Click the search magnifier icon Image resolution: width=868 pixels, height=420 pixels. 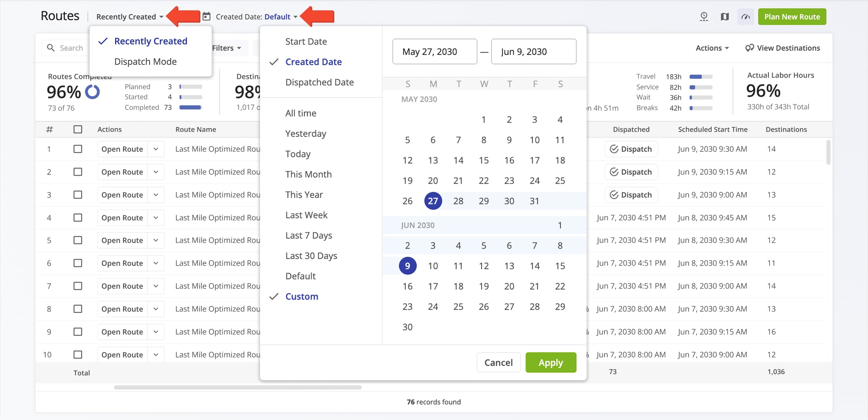point(51,48)
